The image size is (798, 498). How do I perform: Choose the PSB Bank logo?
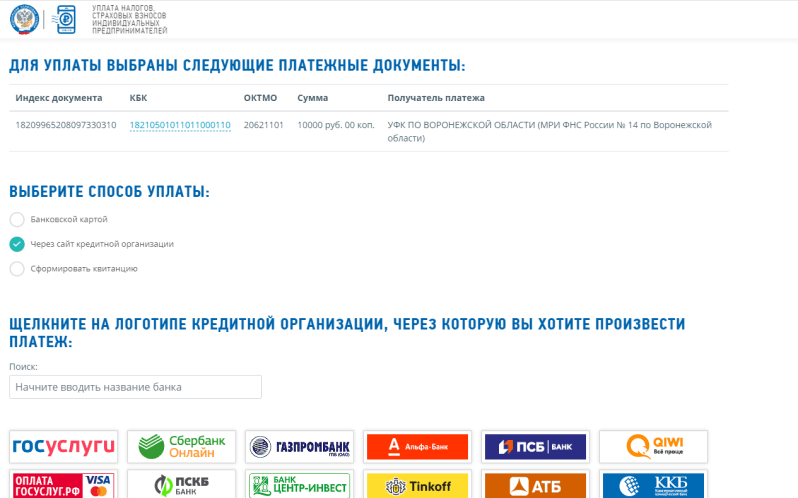(535, 447)
